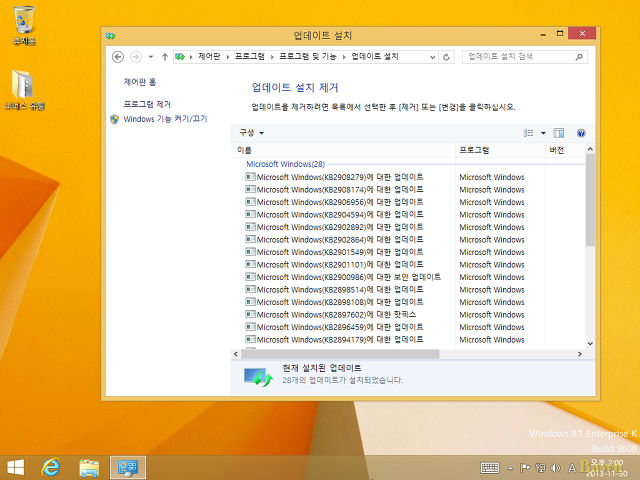Click the search magnifier icon
This screenshot has height=480, width=640.
[x=579, y=57]
